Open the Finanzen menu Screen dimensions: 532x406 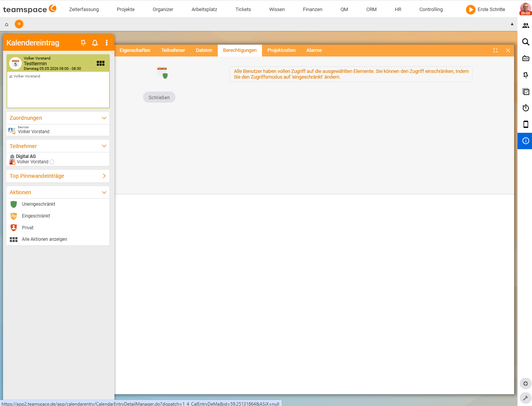(x=313, y=10)
